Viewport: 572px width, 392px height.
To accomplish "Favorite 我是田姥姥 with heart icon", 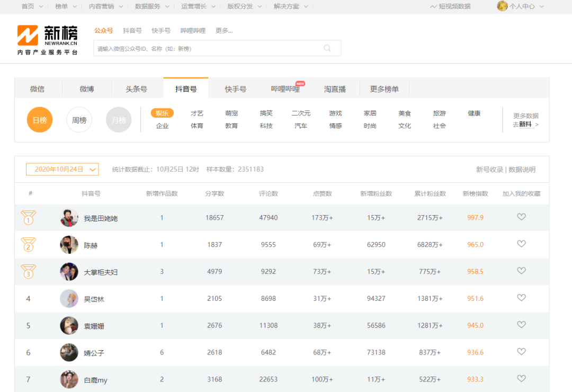I will pos(521,217).
